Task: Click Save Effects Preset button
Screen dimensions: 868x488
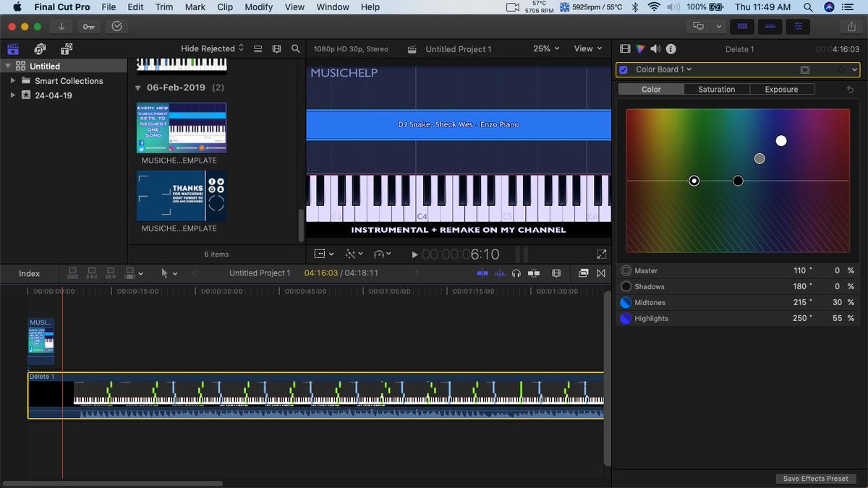Action: (x=815, y=479)
